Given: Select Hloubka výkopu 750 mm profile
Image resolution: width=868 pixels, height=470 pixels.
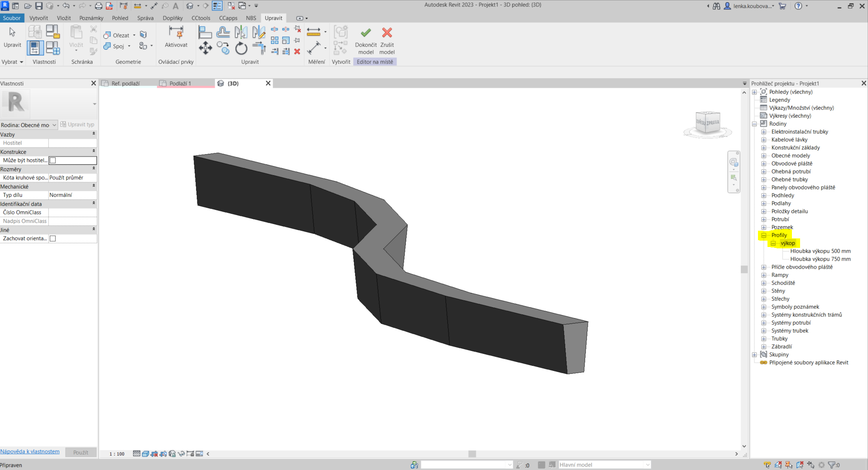Looking at the screenshot, I should 820,259.
